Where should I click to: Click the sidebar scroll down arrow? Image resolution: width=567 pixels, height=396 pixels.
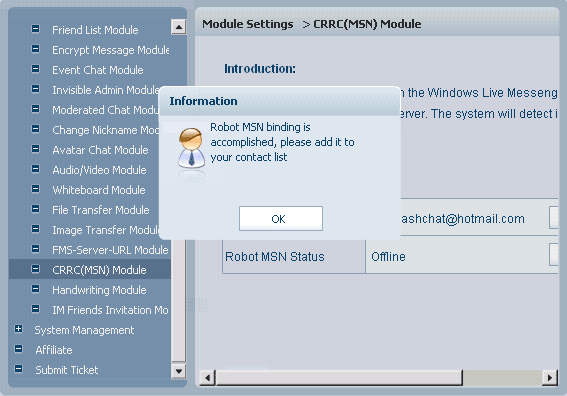tap(179, 371)
